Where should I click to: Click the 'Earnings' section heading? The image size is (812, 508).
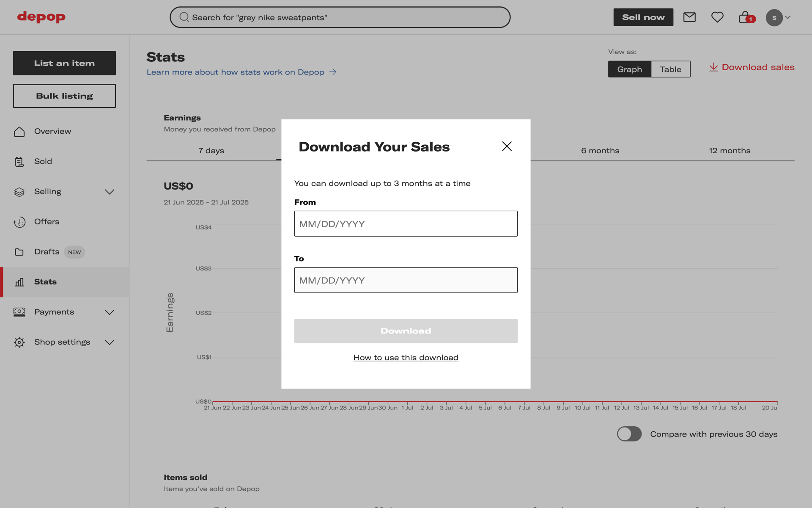click(x=182, y=118)
